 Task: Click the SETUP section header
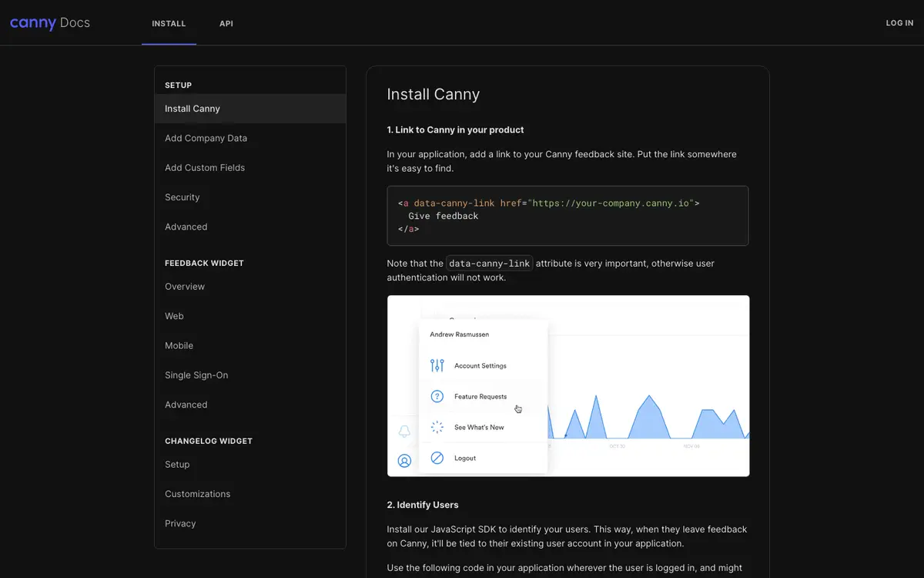[179, 86]
